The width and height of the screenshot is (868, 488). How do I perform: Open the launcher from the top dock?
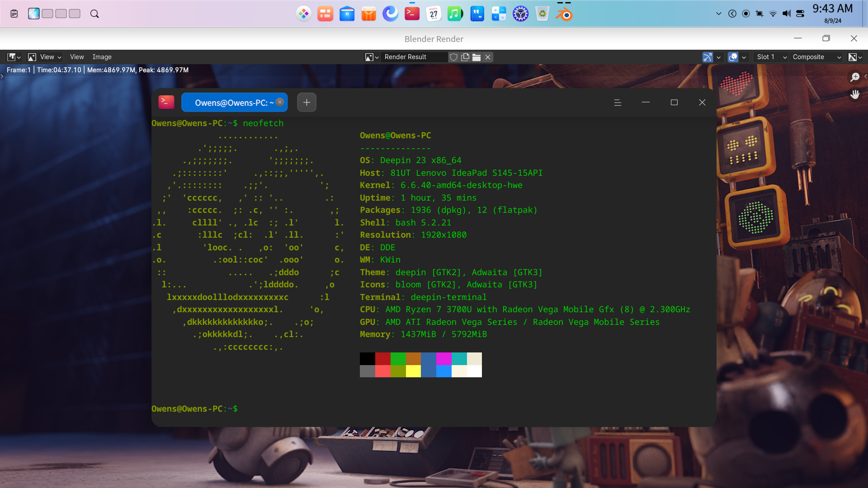(x=304, y=14)
